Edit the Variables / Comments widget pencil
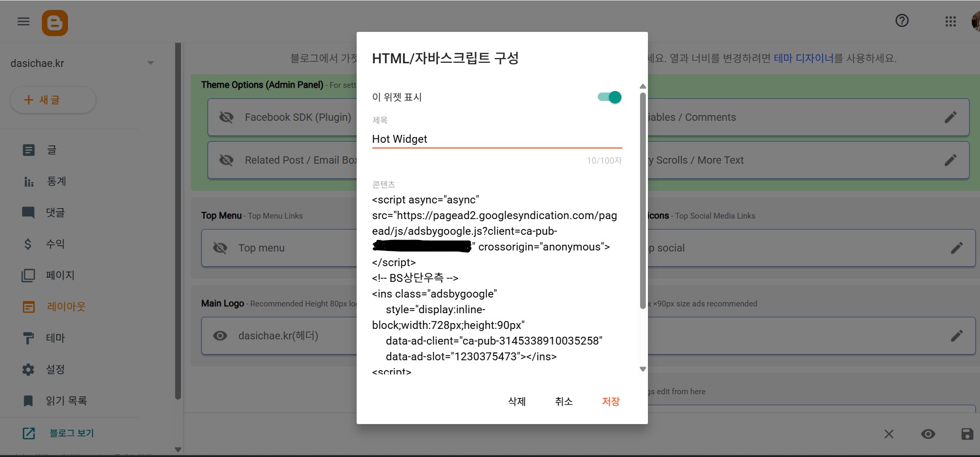Image resolution: width=980 pixels, height=457 pixels. coord(951,117)
